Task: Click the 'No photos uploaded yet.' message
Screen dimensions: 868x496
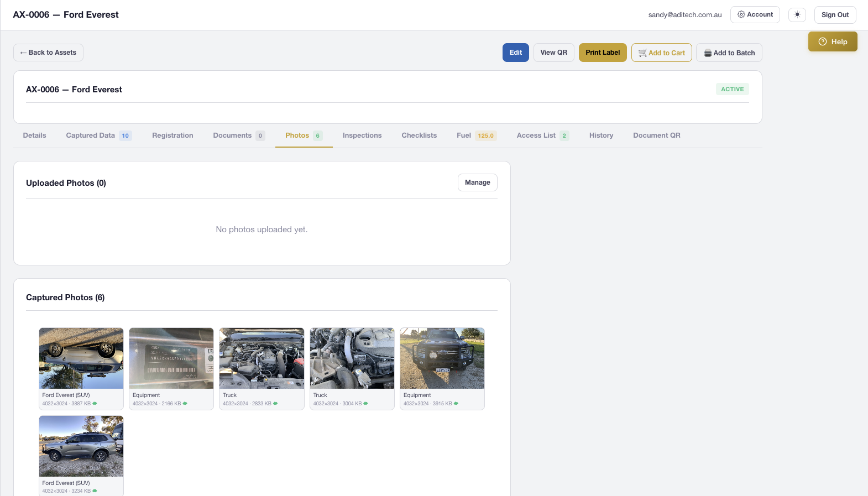Action: pos(262,229)
